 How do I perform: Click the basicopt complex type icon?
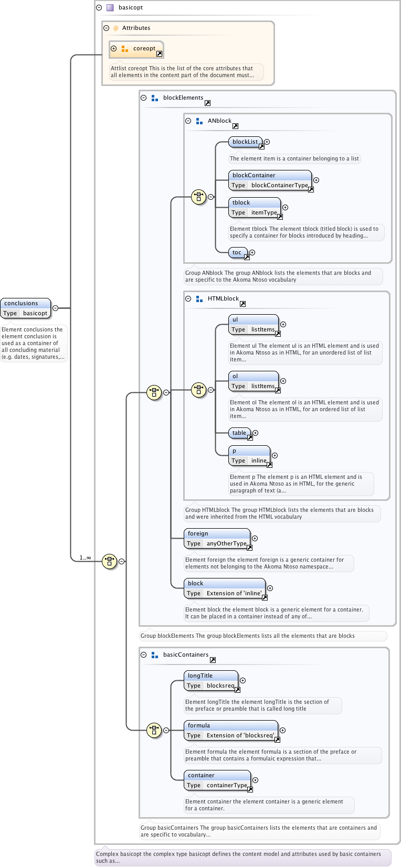coord(110,7)
